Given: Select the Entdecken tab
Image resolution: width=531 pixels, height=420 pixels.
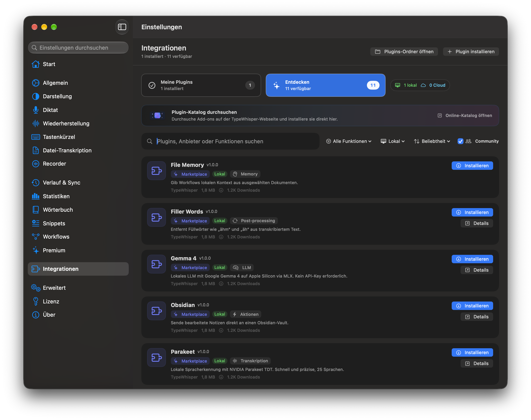Looking at the screenshot, I should click(325, 85).
